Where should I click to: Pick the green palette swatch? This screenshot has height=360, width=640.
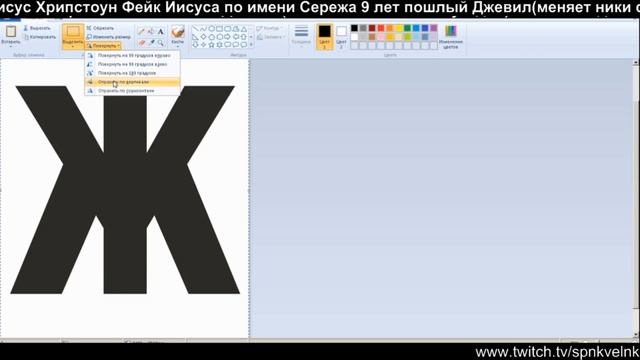(x=407, y=28)
